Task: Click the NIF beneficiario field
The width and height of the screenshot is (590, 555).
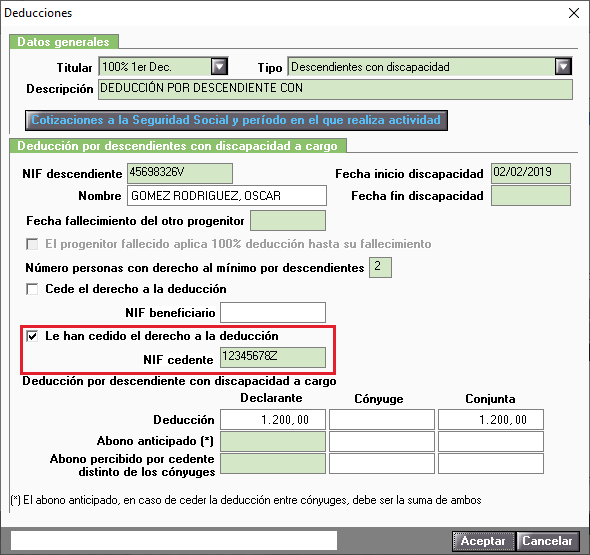Action: pyautogui.click(x=273, y=312)
